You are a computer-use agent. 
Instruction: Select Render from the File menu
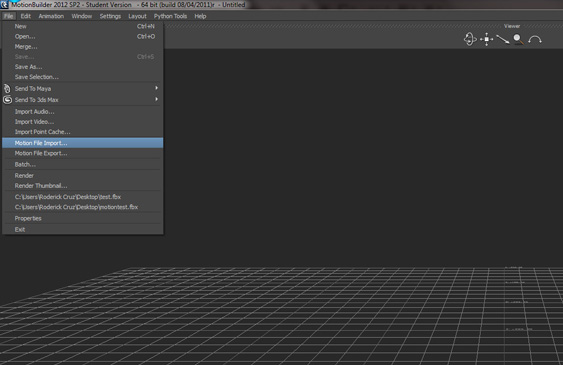[83, 176]
